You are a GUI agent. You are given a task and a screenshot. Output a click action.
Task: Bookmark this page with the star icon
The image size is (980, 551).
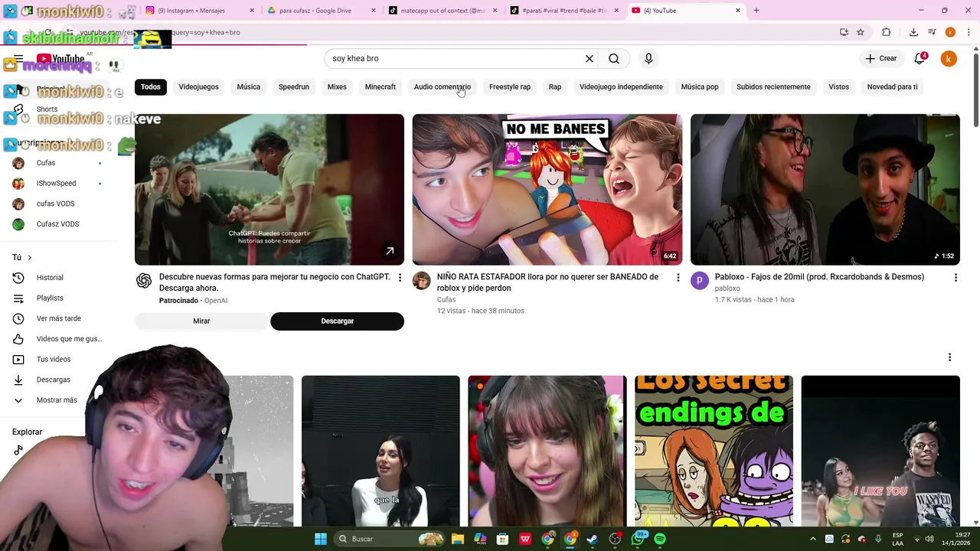[861, 32]
